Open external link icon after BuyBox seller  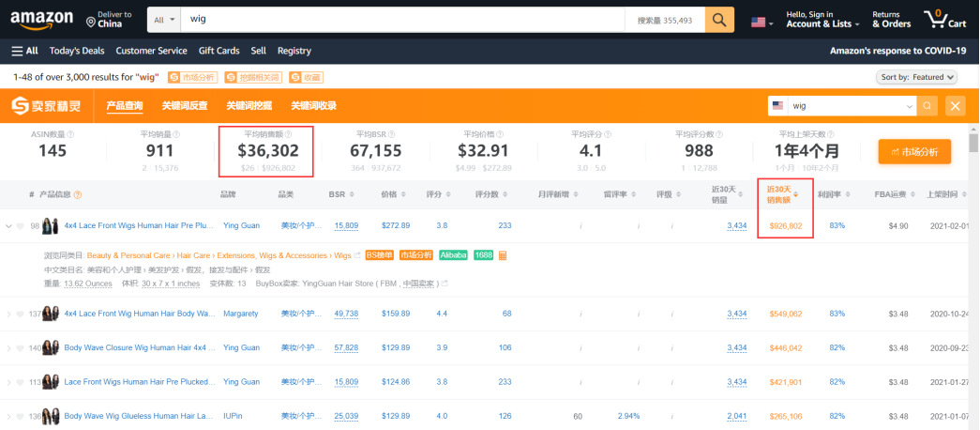(445, 284)
